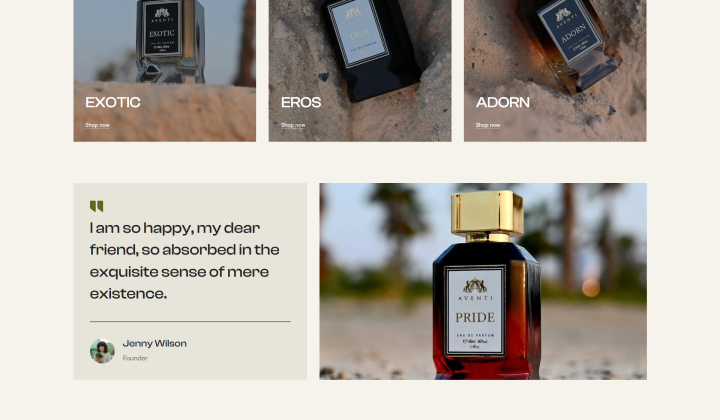Open the EXOTIC perfume title
This screenshot has height=420, width=720.
(x=113, y=102)
